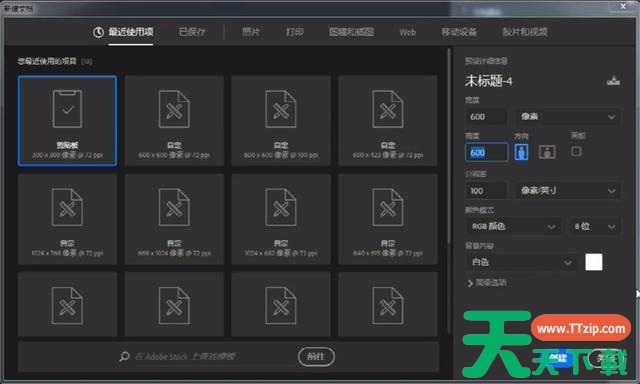Open the resolution unit dropdown (像素/英寸)
Viewport: 640px width, 384px height.
tap(568, 191)
